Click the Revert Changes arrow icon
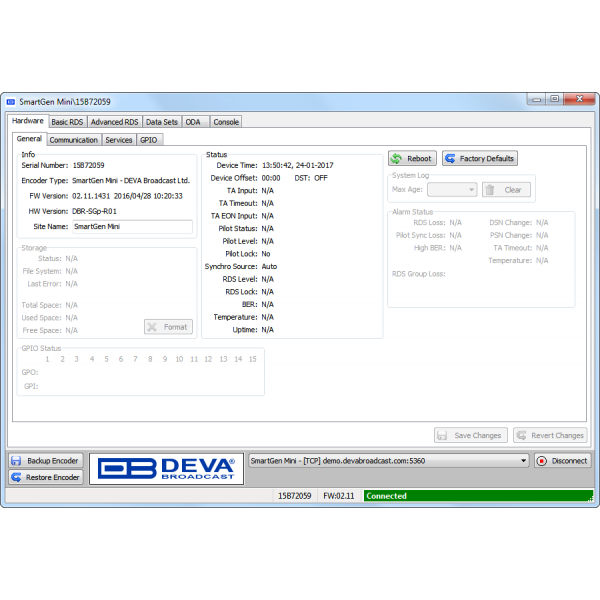The height and width of the screenshot is (600, 600). (521, 435)
